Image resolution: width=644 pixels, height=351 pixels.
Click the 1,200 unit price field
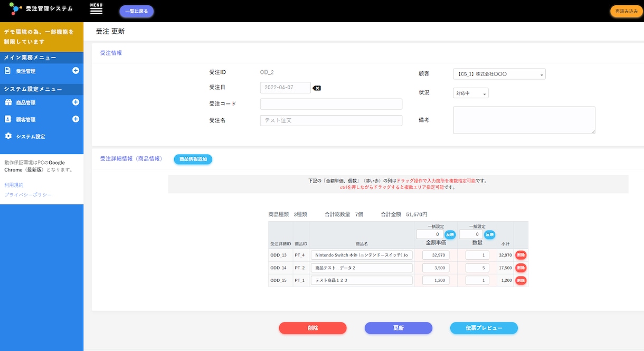[436, 280]
